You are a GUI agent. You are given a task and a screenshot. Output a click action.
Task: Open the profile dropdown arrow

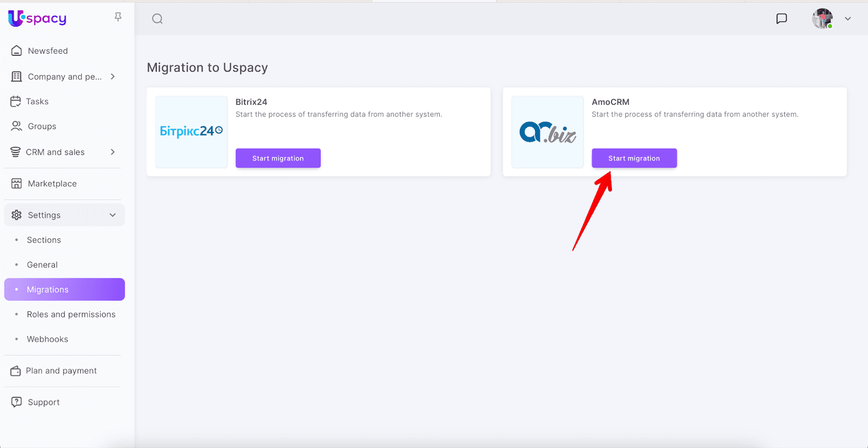[847, 18]
